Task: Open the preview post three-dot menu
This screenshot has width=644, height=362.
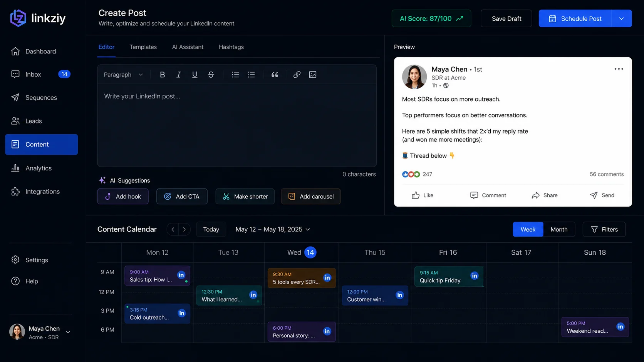Action: click(619, 69)
